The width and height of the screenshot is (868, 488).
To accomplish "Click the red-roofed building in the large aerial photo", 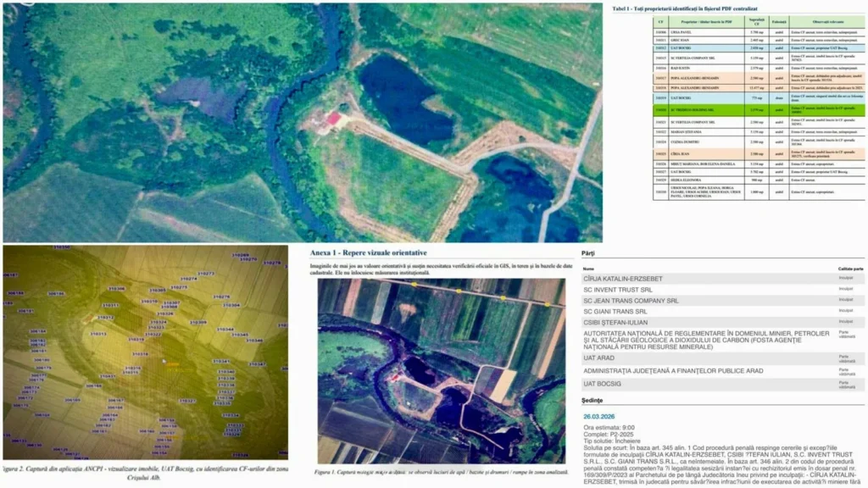I will tap(334, 119).
